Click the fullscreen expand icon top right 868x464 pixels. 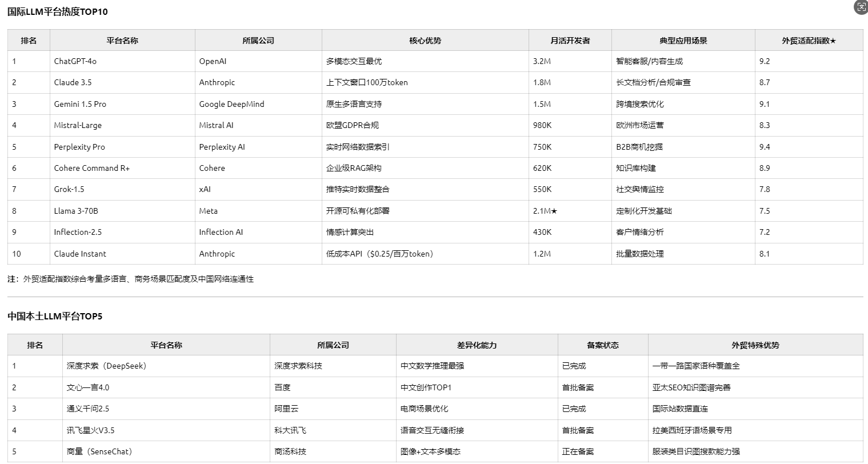pos(861,7)
